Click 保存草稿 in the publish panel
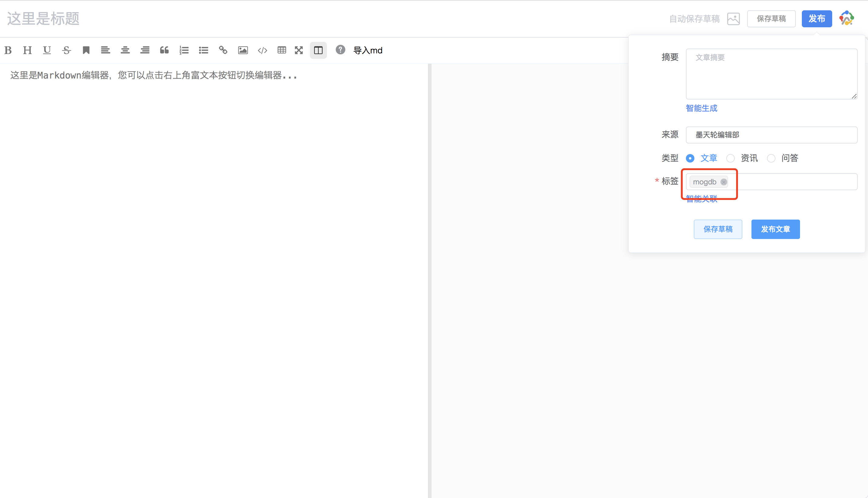Viewport: 868px width, 498px height. coord(718,229)
